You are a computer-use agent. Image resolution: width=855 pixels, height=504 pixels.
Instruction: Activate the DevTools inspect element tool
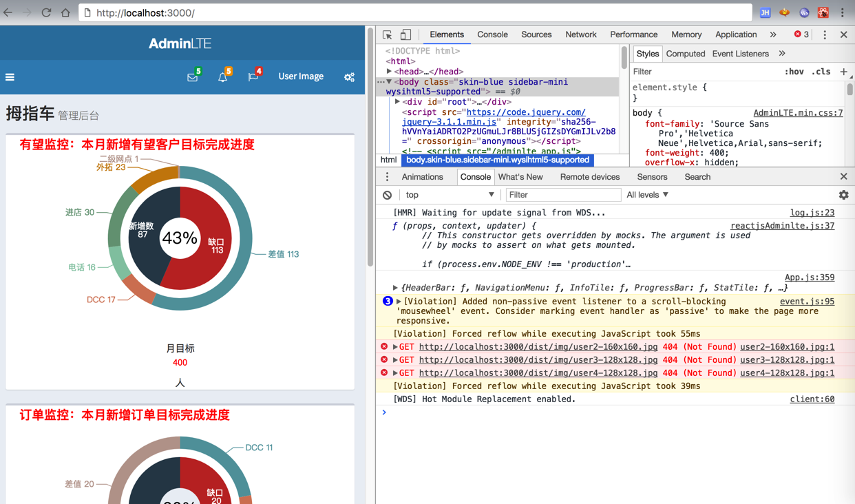pos(388,34)
